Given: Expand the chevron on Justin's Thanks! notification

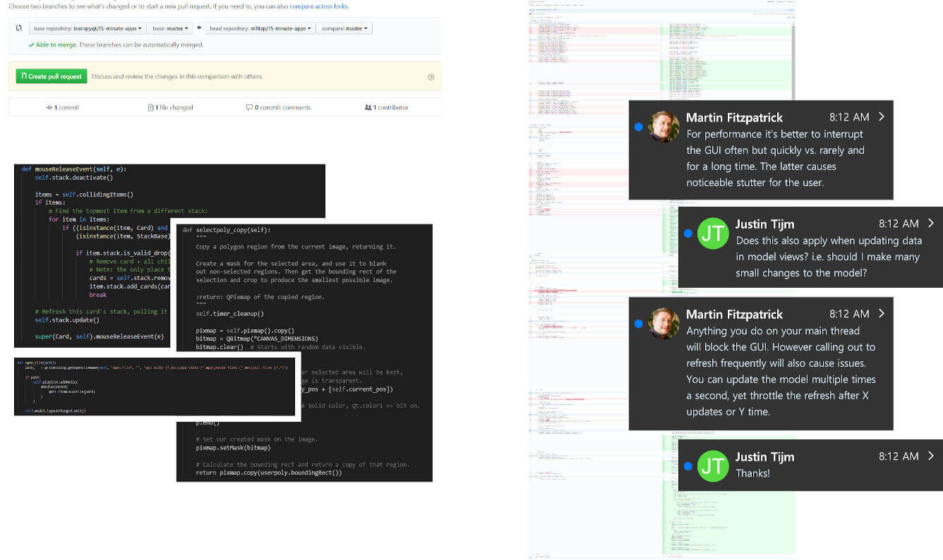Looking at the screenshot, I should 931,456.
